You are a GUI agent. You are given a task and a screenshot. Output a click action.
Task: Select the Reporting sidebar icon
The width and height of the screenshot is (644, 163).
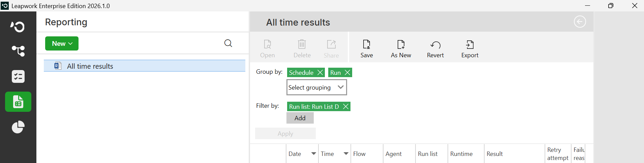click(18, 102)
